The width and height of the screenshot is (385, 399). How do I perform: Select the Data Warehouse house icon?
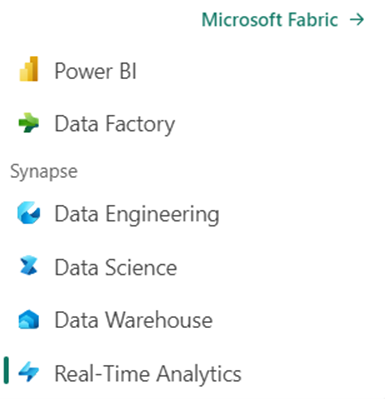tap(29, 319)
